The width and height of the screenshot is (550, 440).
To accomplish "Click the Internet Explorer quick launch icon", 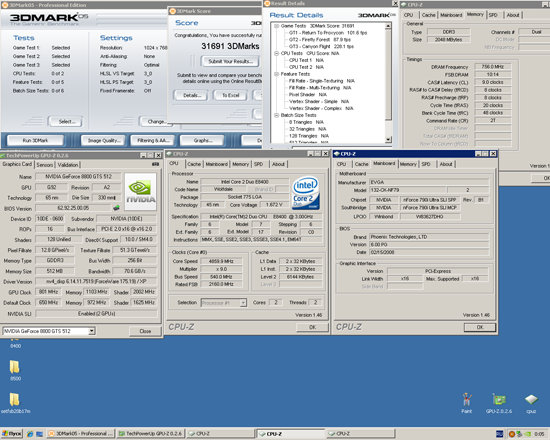I will click(30, 434).
